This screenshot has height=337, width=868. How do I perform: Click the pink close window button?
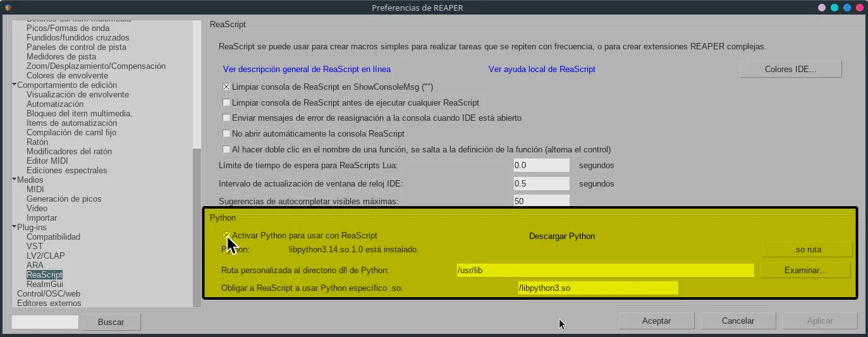coord(859,8)
